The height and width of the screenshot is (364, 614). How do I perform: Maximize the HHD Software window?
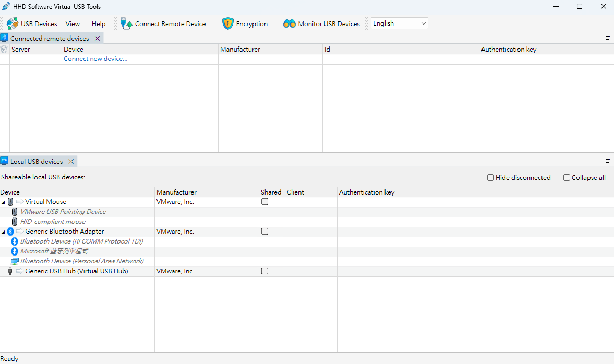[x=580, y=6]
